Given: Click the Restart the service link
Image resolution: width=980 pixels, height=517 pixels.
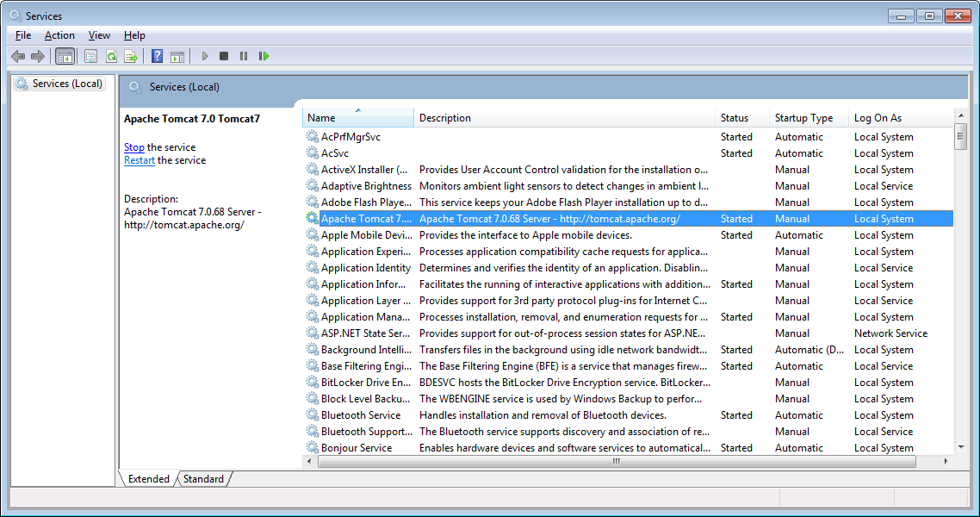Looking at the screenshot, I should coord(140,160).
